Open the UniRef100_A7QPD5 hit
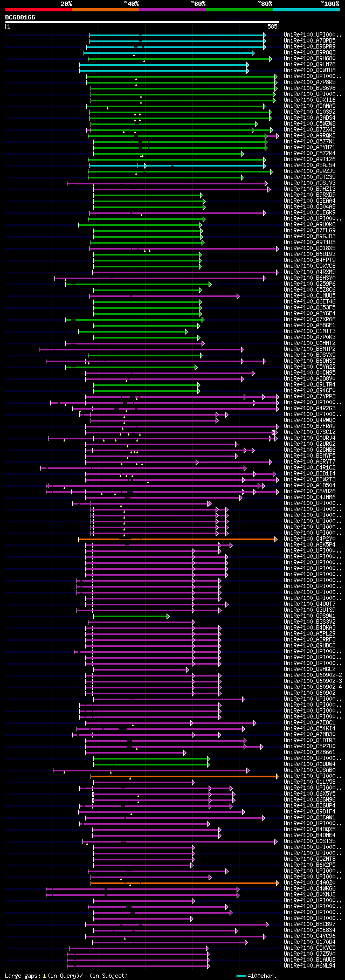This screenshot has width=345, height=980. pyautogui.click(x=309, y=41)
